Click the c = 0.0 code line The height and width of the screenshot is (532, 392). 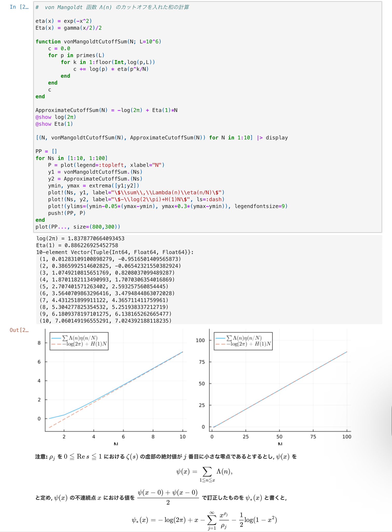[59, 48]
